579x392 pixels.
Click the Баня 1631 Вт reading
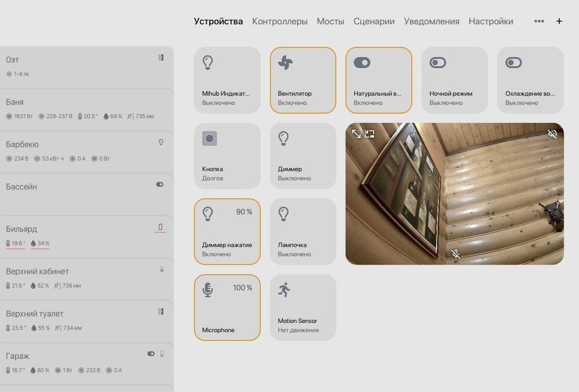(x=20, y=116)
